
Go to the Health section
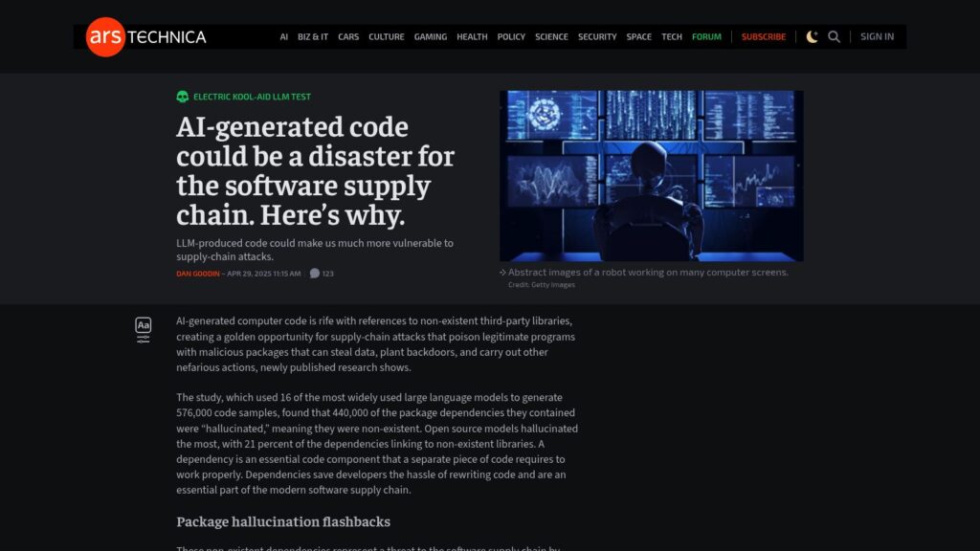coord(472,37)
